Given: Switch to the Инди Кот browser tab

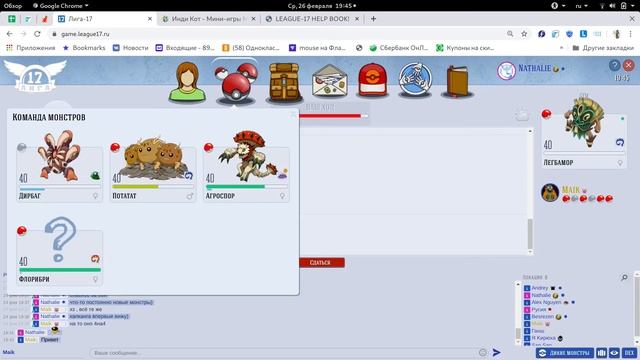Looking at the screenshot, I should (x=208, y=19).
